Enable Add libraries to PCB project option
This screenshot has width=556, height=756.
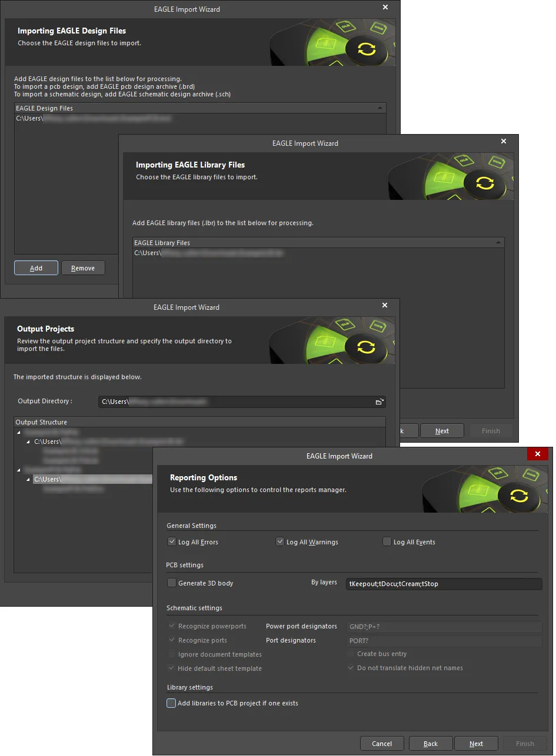tap(171, 703)
